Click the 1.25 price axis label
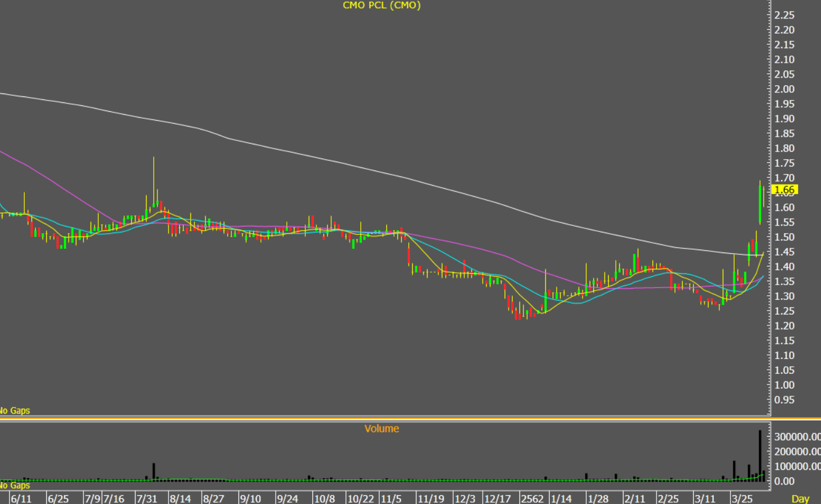The image size is (821, 504). pyautogui.click(x=784, y=311)
